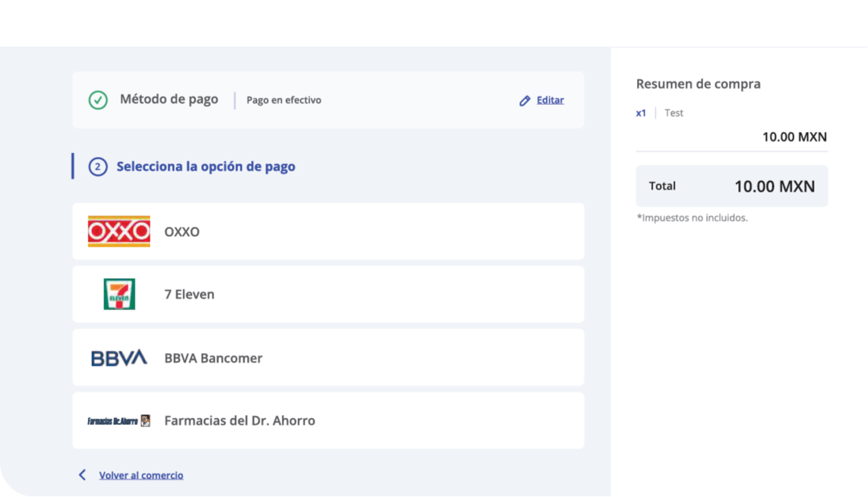Image resolution: width=868 pixels, height=497 pixels.
Task: Click the green checkmark icon
Action: coord(98,100)
